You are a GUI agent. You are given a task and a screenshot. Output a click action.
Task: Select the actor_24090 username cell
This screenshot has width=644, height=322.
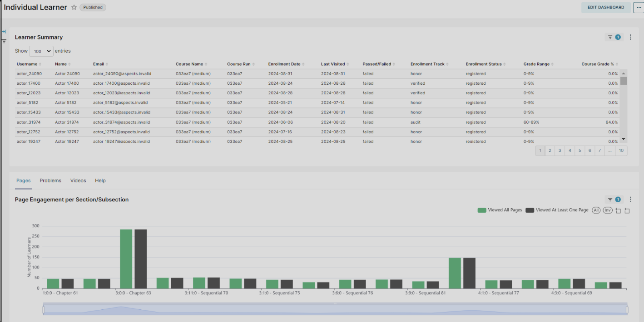29,73
